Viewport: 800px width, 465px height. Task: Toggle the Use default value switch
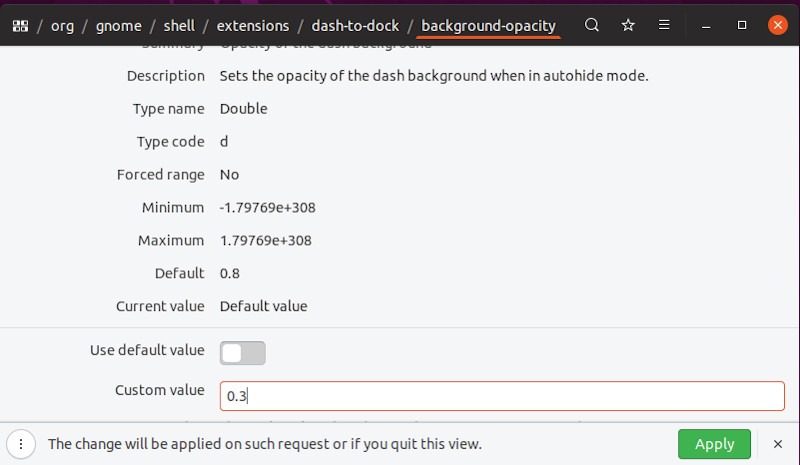click(243, 352)
